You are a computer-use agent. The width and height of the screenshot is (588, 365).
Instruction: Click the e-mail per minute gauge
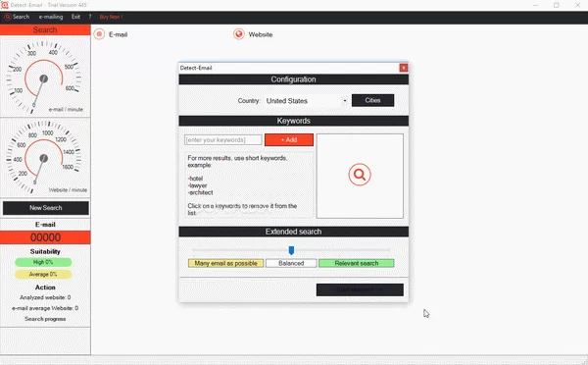point(44,78)
